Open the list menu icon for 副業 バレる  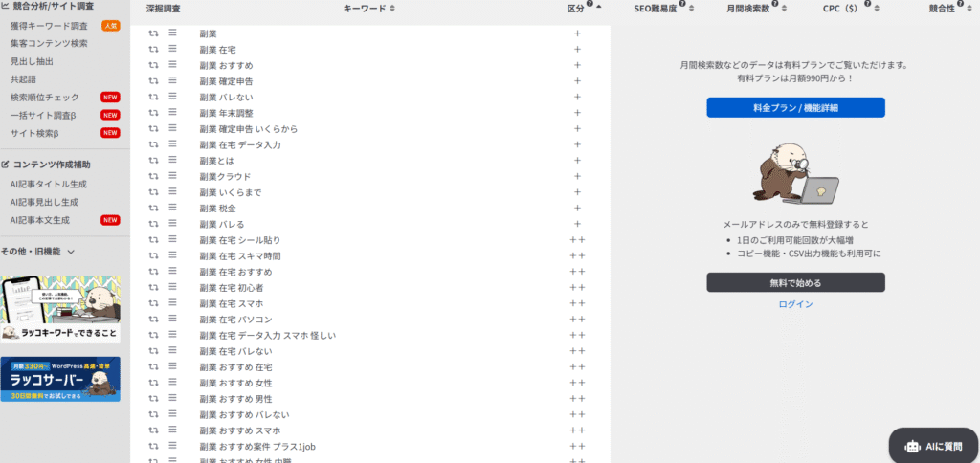(172, 224)
